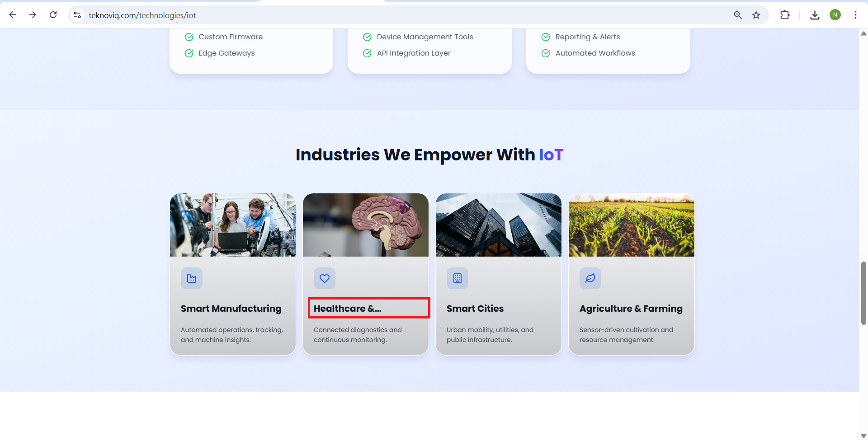
Task: Open the browser downloads icon
Action: [x=815, y=15]
